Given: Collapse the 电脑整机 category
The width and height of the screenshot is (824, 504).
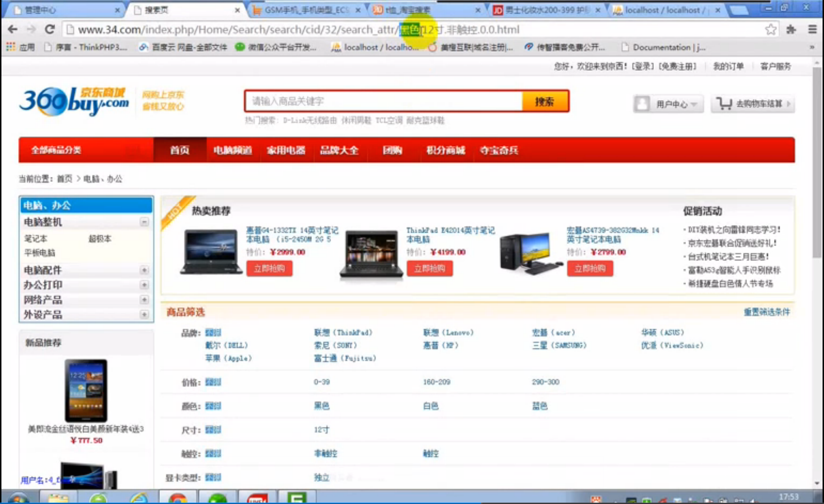Looking at the screenshot, I should [144, 222].
